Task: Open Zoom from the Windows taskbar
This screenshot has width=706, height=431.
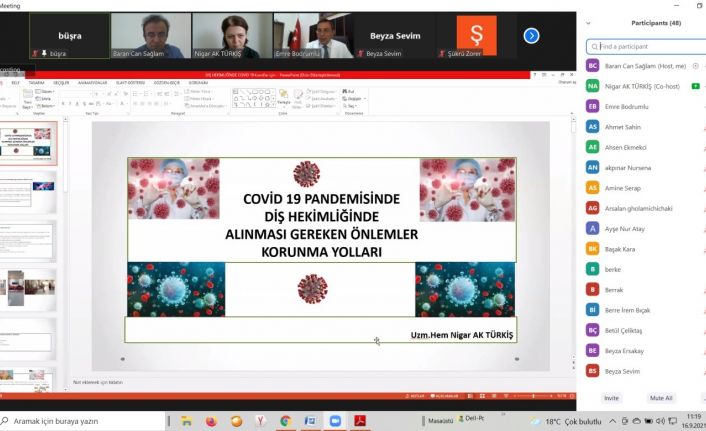Action: 335,421
